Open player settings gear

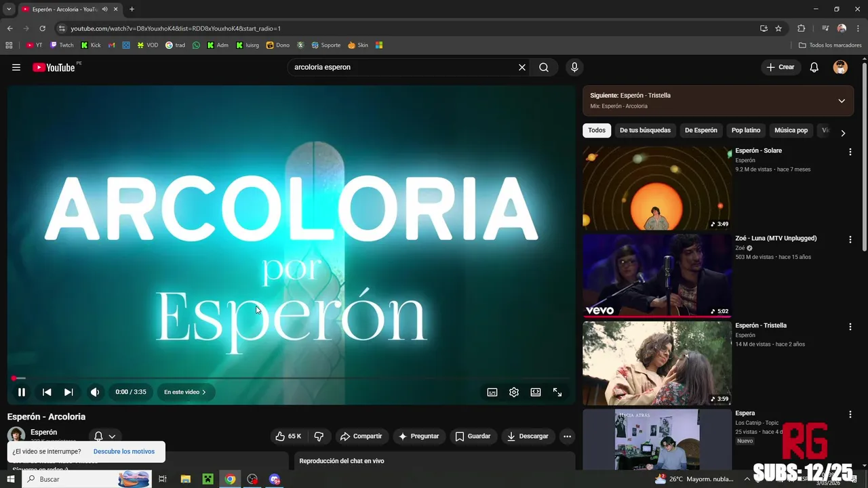pyautogui.click(x=514, y=392)
